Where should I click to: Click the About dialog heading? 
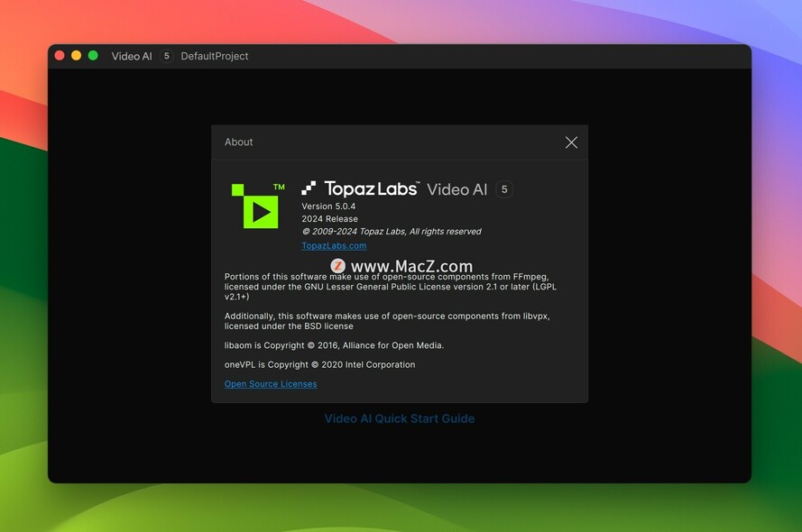(238, 142)
